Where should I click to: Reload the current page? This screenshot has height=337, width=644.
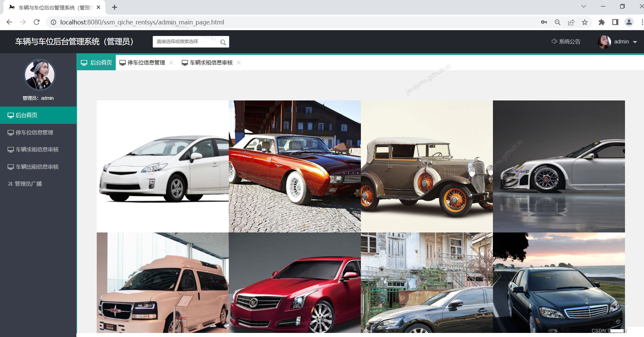click(37, 22)
